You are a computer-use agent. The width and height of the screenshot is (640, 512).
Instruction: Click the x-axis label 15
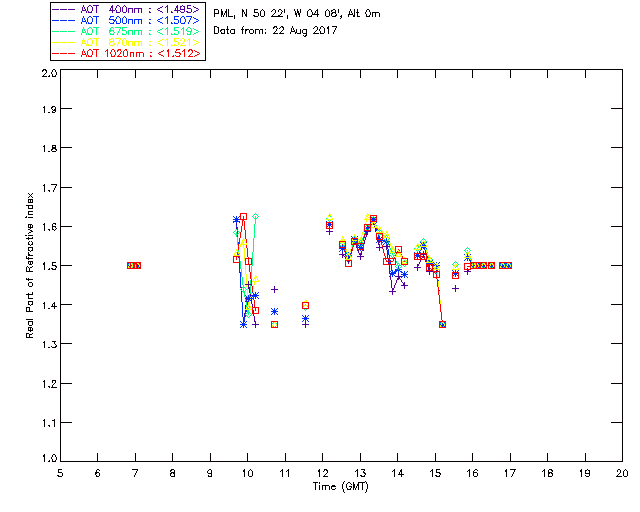pos(435,473)
